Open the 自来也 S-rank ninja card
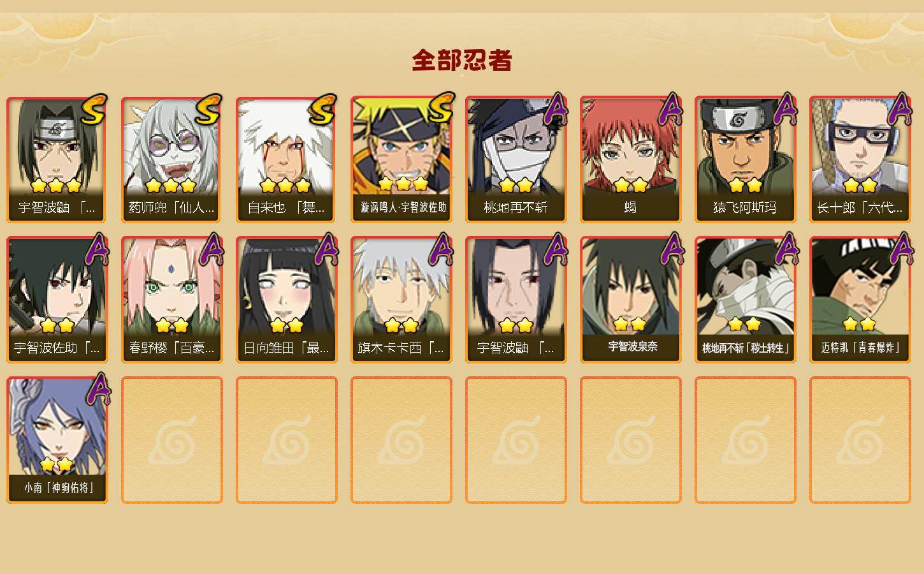The image size is (924, 574). [286, 159]
